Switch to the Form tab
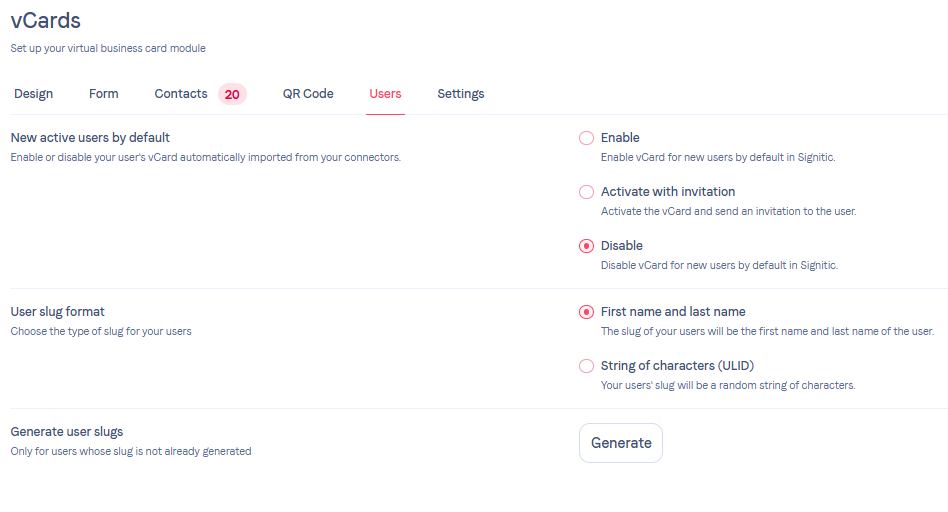The image size is (948, 512). (x=104, y=94)
